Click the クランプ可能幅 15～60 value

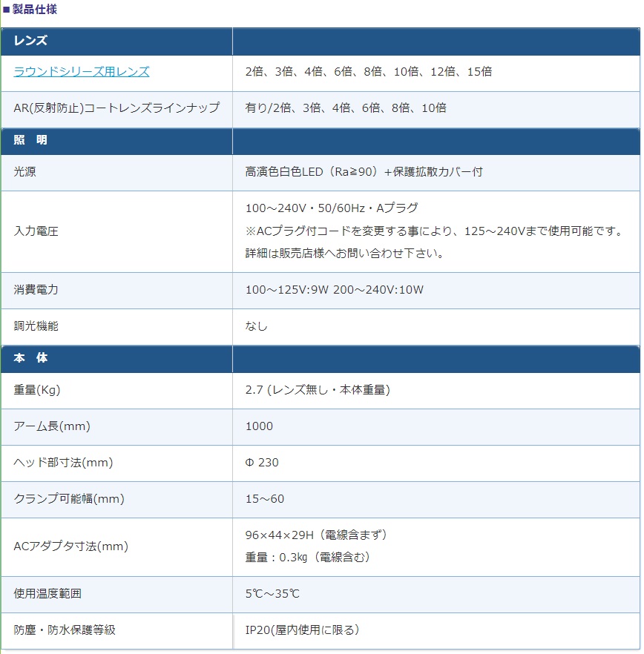click(x=265, y=499)
